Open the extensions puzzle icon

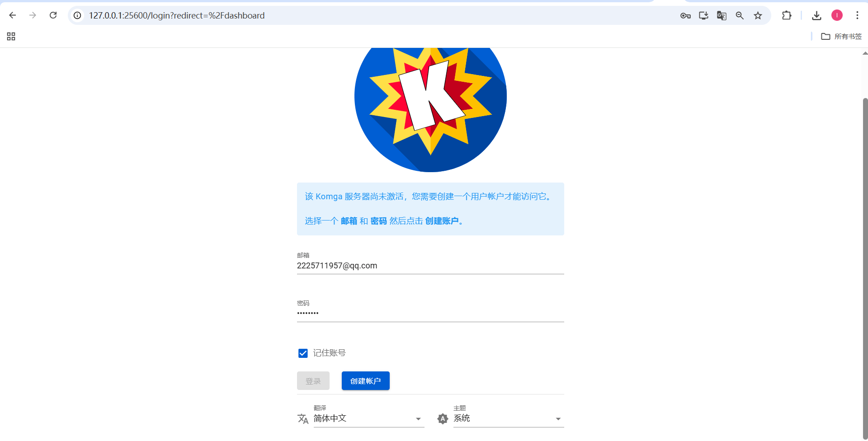[x=787, y=15]
